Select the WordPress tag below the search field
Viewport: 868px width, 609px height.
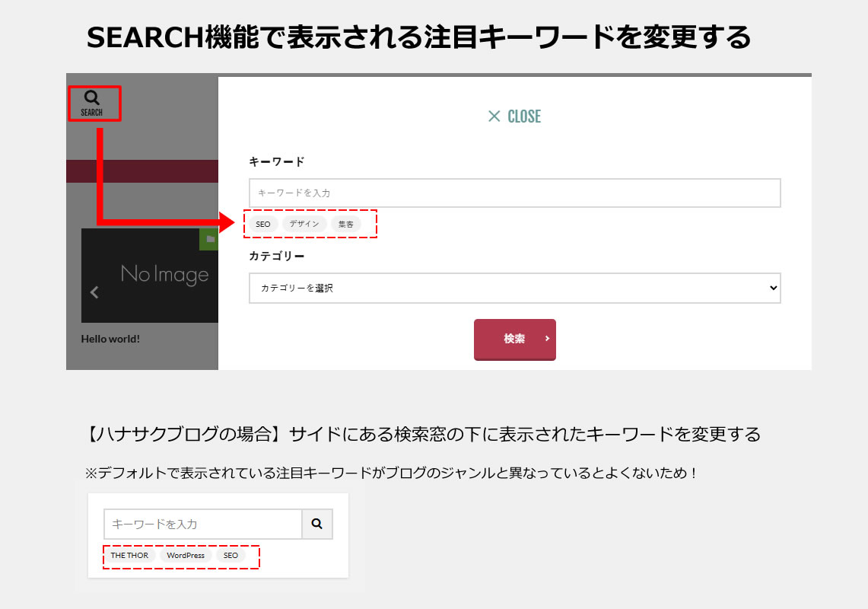[186, 556]
